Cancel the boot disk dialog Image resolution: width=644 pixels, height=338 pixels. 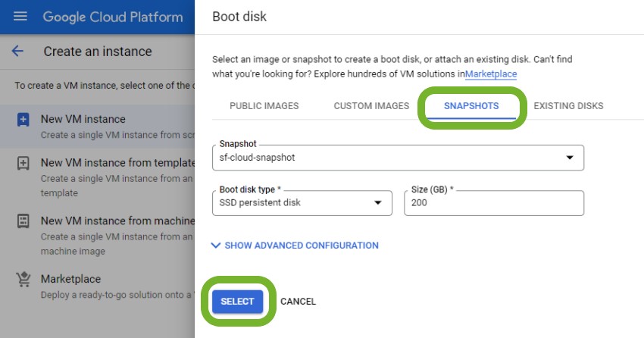pos(298,302)
